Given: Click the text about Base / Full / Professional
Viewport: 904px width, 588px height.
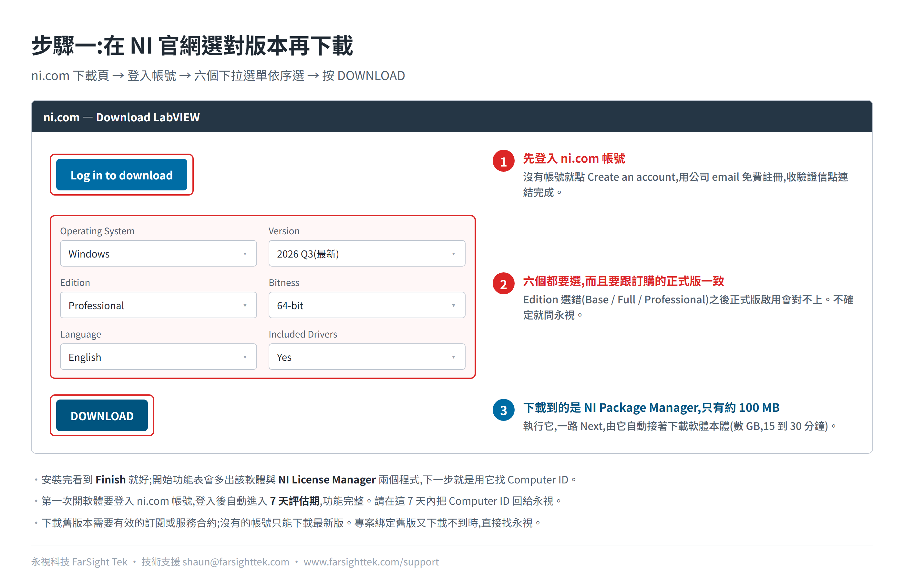Looking at the screenshot, I should [688, 307].
